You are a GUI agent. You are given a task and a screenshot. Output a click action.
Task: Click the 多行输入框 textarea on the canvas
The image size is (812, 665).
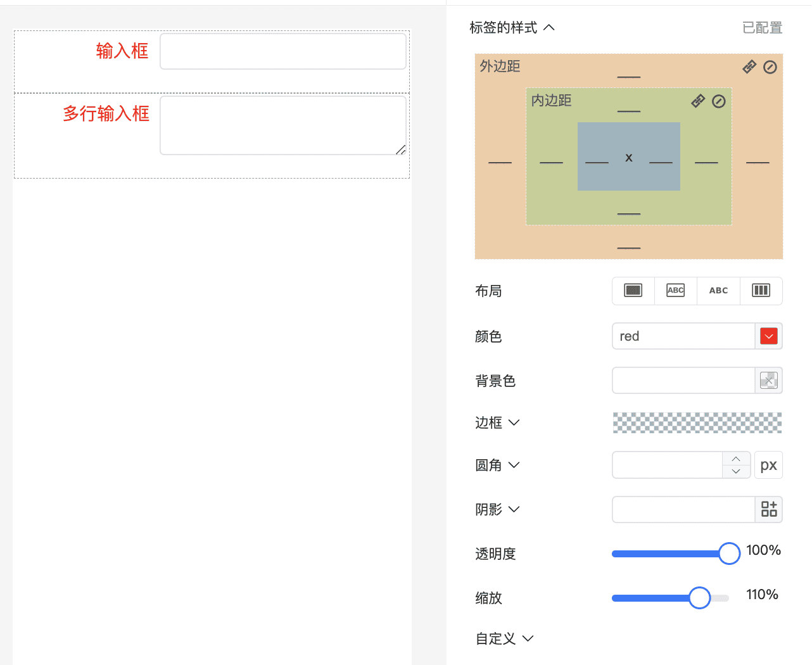(x=282, y=125)
